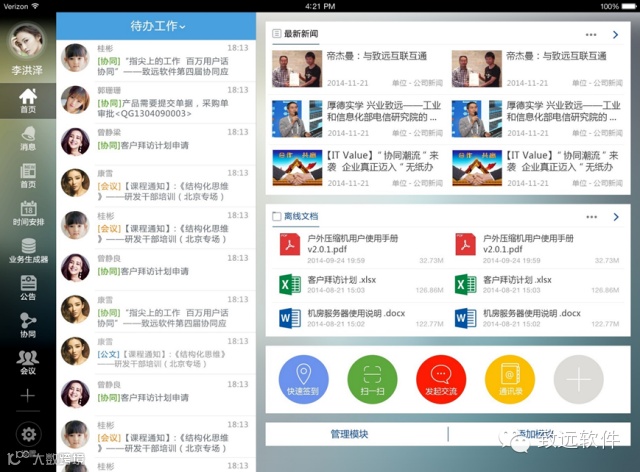Image resolution: width=640 pixels, height=472 pixels.
Task: Open right-column PDF icon 户外压缩机用户使用手册
Action: pyautogui.click(x=465, y=244)
